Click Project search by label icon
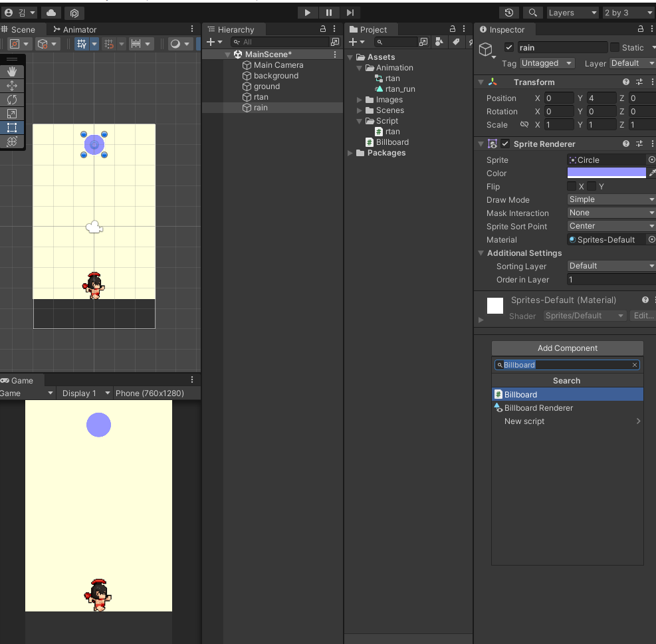The image size is (656, 644). click(x=456, y=42)
